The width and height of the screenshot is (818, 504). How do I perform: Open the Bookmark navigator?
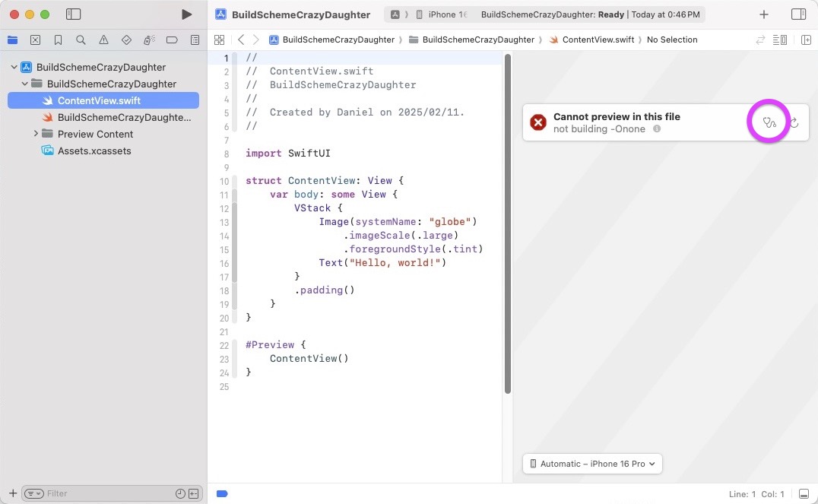(58, 40)
